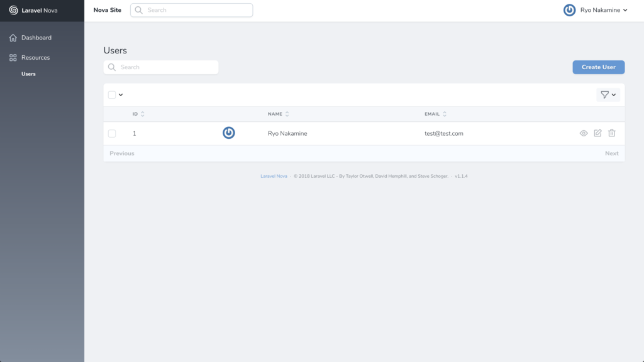Open the filter funnel icon

(604, 94)
